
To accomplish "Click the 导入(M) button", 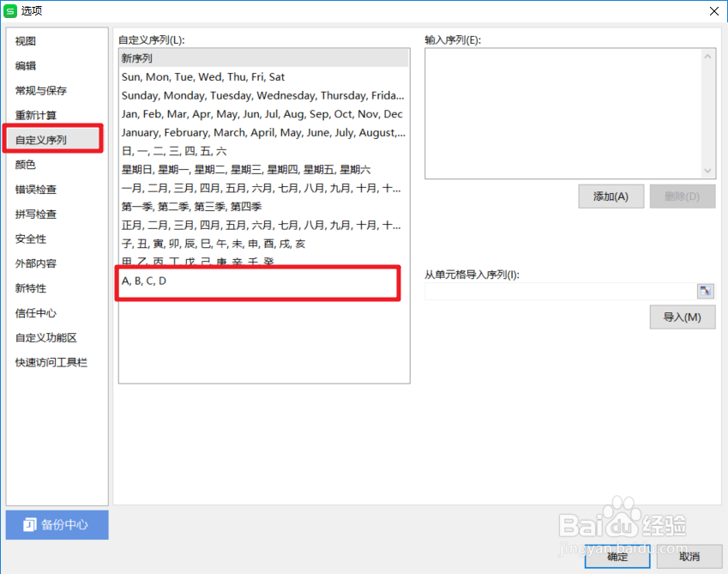I will [x=682, y=317].
